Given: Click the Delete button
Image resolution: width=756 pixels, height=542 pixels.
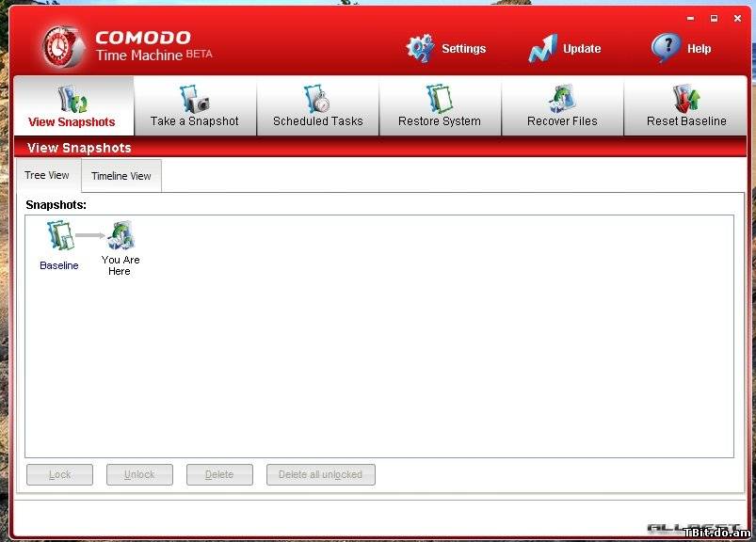Looking at the screenshot, I should click(x=219, y=474).
